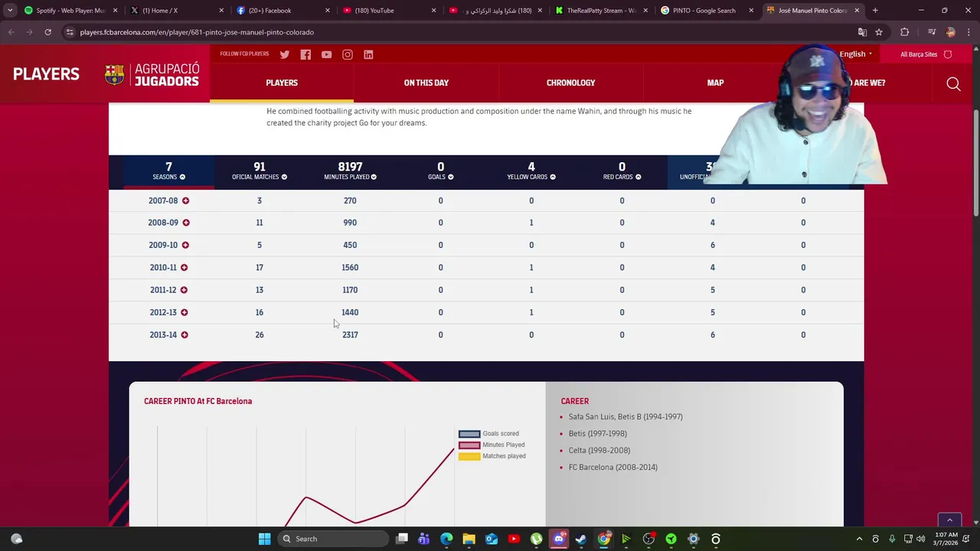Open the Chrome extensions puzzle icon
Viewport: 980px width, 551px height.
[905, 32]
